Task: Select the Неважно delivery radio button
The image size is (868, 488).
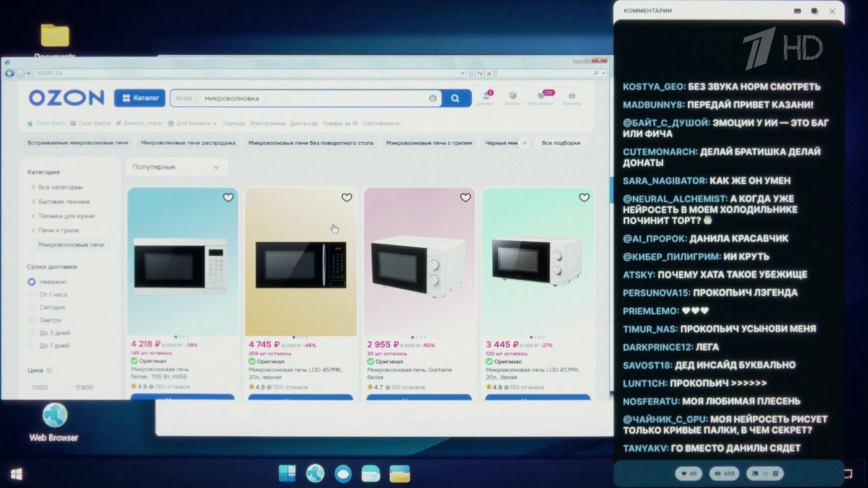Action: point(32,282)
